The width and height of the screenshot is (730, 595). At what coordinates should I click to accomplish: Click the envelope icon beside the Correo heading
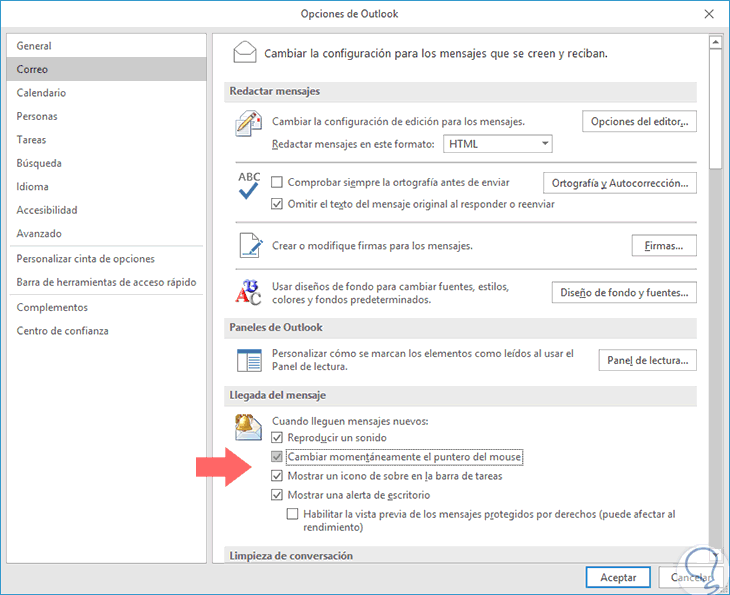244,52
